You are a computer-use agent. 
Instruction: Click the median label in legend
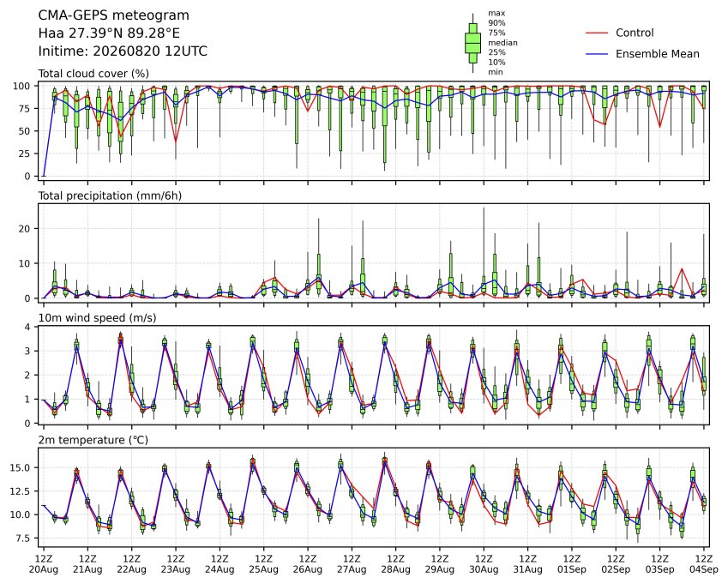[x=502, y=43]
